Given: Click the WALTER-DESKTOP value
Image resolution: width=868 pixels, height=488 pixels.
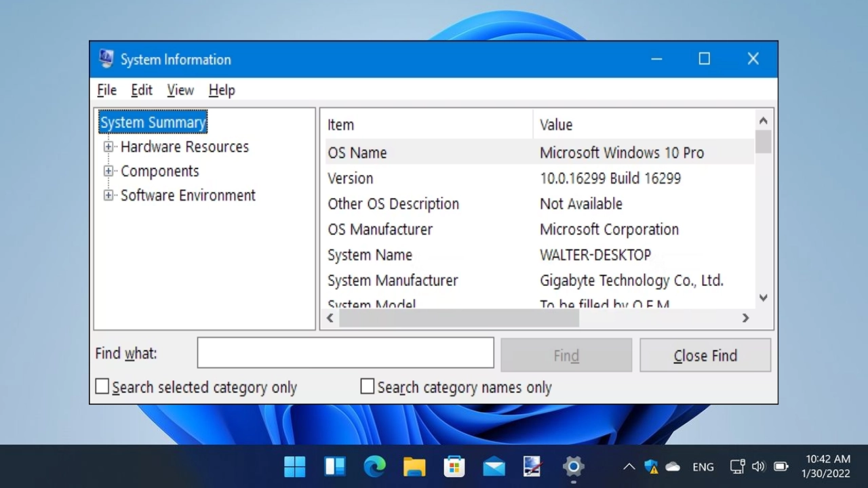Looking at the screenshot, I should [595, 255].
